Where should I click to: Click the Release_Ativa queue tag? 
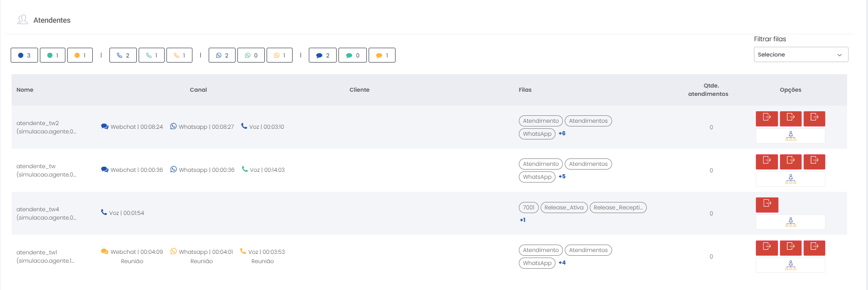click(x=564, y=208)
